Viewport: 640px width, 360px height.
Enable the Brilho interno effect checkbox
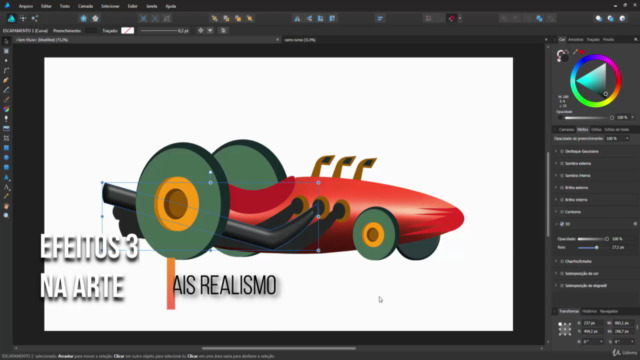tap(562, 200)
